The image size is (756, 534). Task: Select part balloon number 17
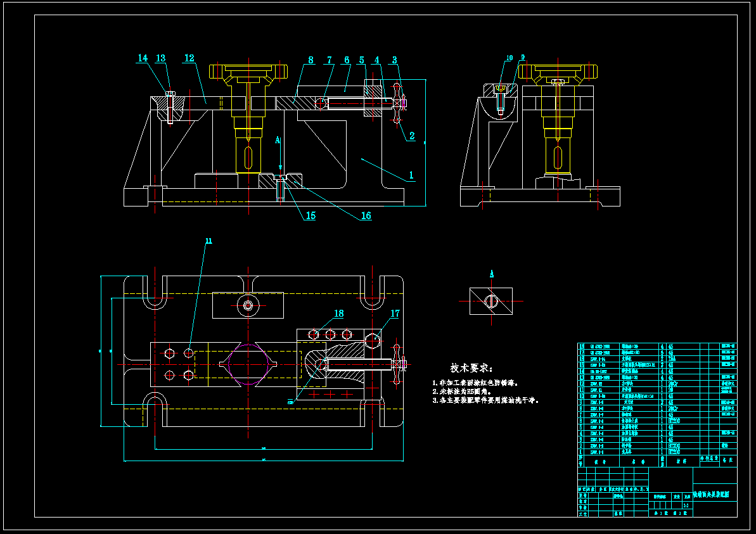395,314
